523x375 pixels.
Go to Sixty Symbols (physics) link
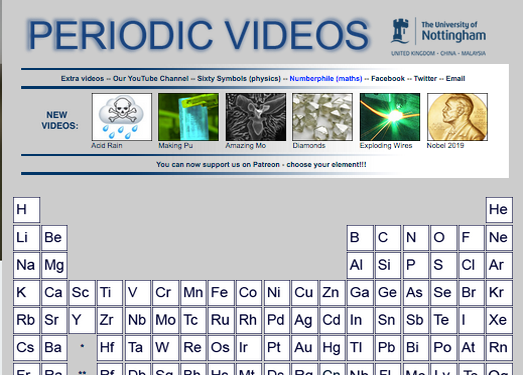[239, 79]
